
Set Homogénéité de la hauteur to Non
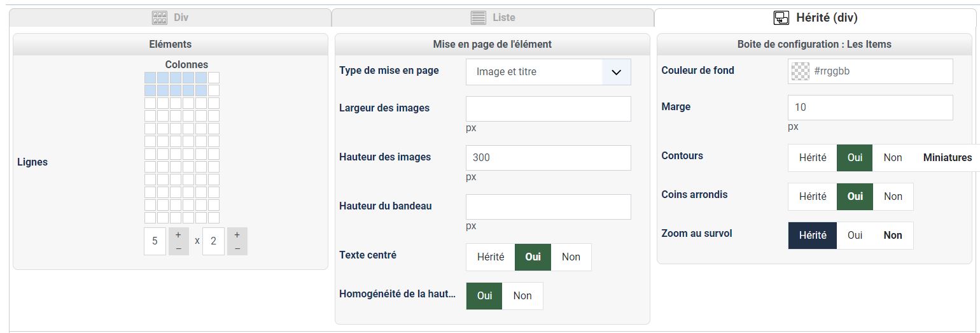tap(522, 296)
